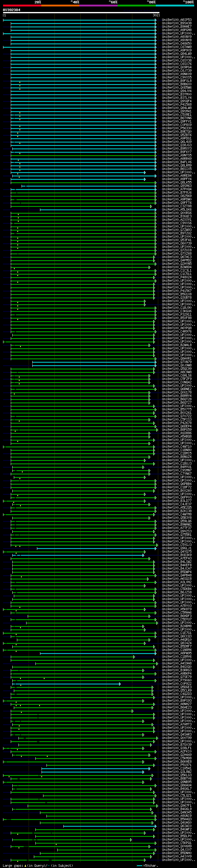This screenshot has width=197, height=868.
Task: Select the UniRef100_C4R976 label
Action: [177, 331]
